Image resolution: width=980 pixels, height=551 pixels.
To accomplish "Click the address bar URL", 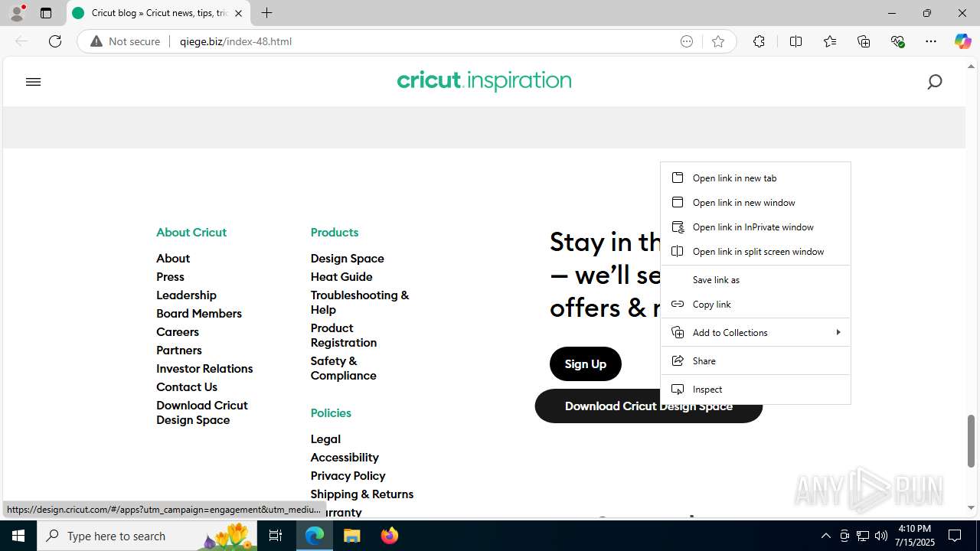I will [236, 41].
